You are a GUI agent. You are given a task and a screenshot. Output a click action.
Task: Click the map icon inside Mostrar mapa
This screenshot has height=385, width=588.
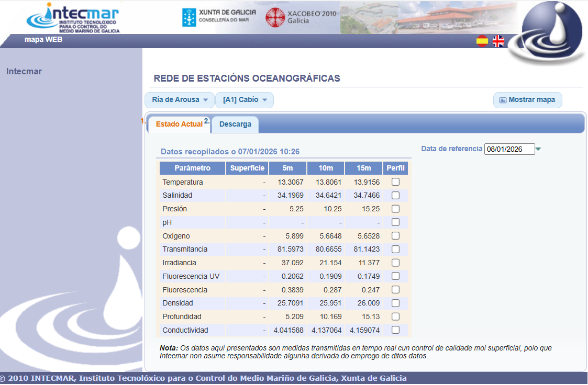(503, 100)
